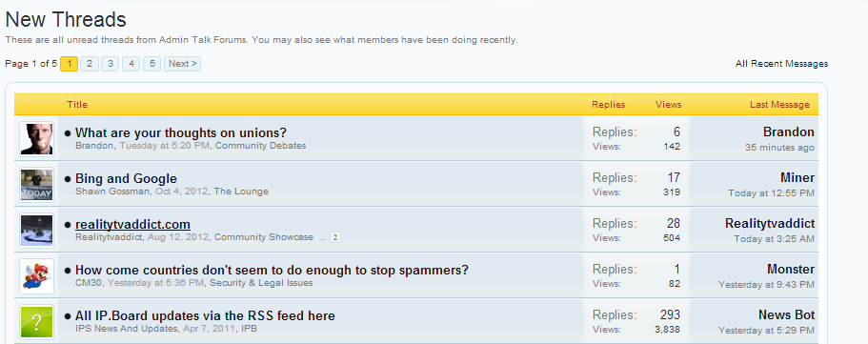The image size is (868, 344).
Task: Sort by the Last Message column header
Action: (779, 105)
